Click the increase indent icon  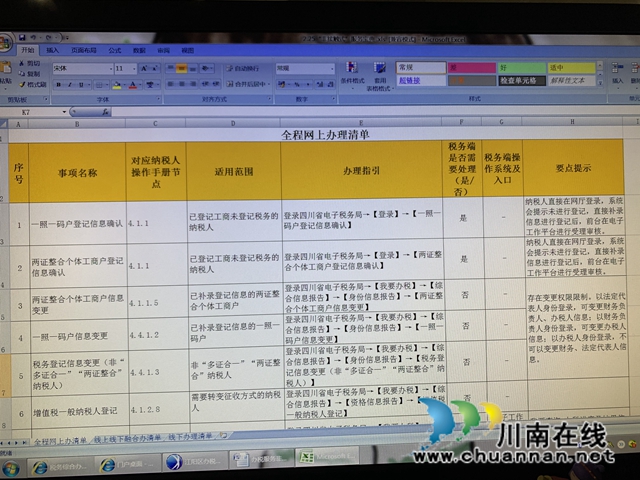[x=216, y=84]
